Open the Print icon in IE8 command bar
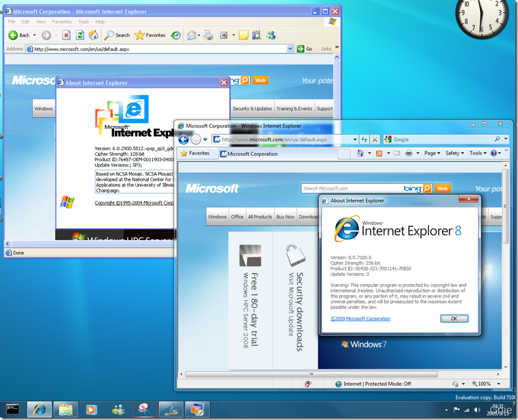 [408, 153]
